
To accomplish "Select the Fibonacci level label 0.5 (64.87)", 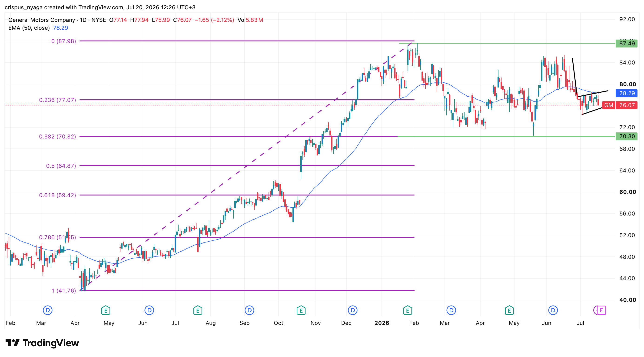I will [61, 166].
